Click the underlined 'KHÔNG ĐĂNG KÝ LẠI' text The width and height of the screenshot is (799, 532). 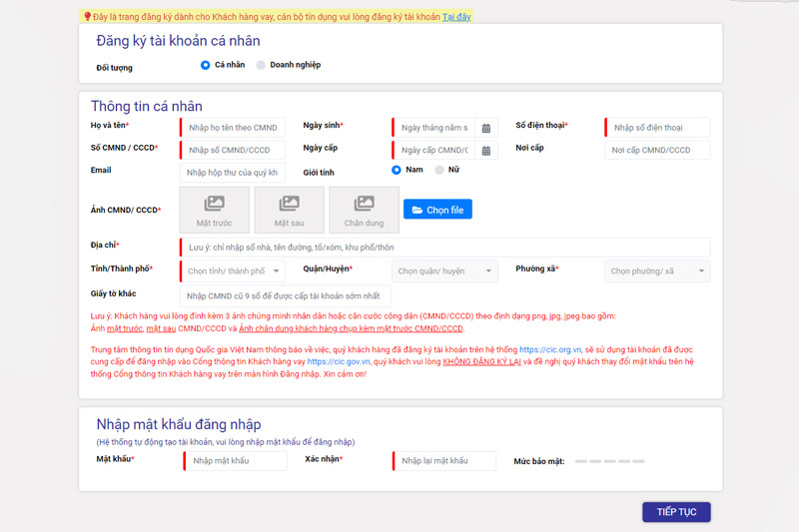[481, 361]
